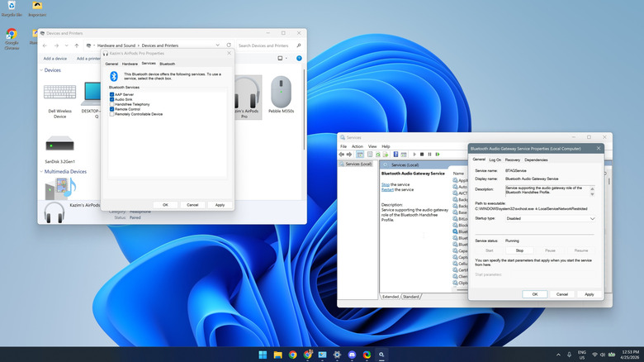644x362 pixels.
Task: Select Services (Local) in the console tree
Action: [x=356, y=164]
